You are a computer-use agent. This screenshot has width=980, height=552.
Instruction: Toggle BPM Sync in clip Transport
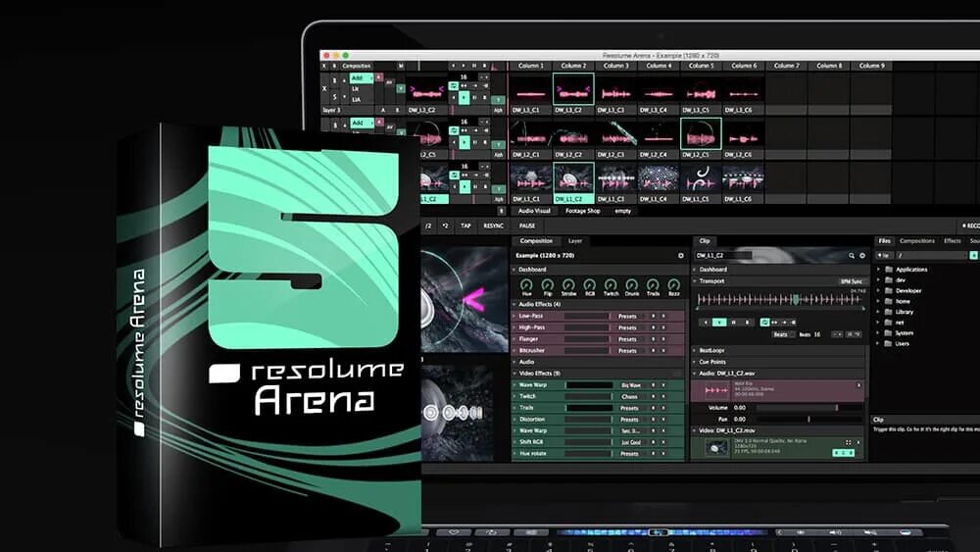point(852,282)
